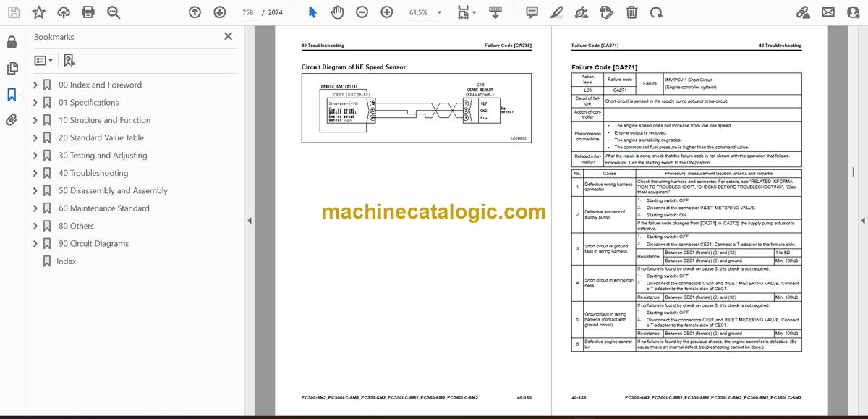868x419 pixels.
Task: Collapse the left navigation pane arrow
Action: click(250, 221)
